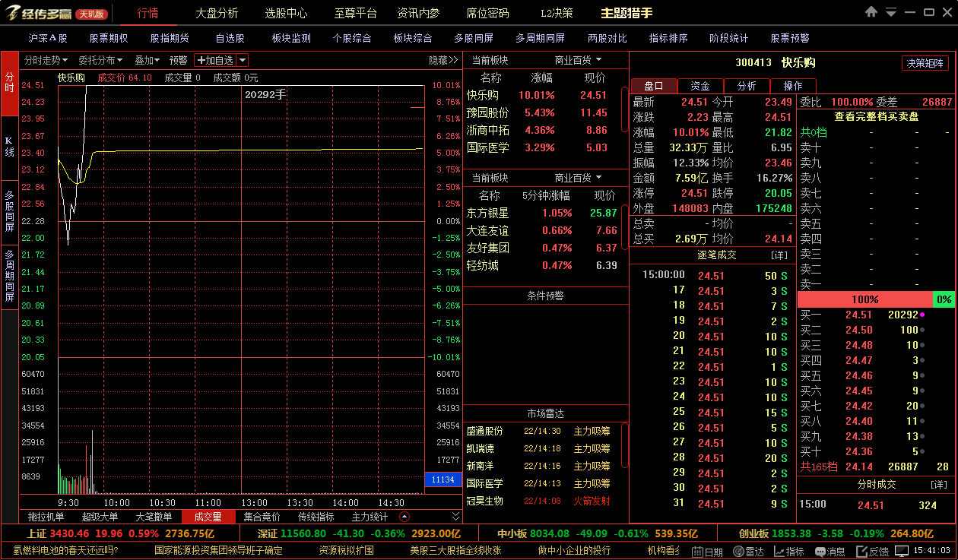The width and height of the screenshot is (958, 560).
Task: Click the green 0% sell ratio bar
Action: (x=944, y=299)
